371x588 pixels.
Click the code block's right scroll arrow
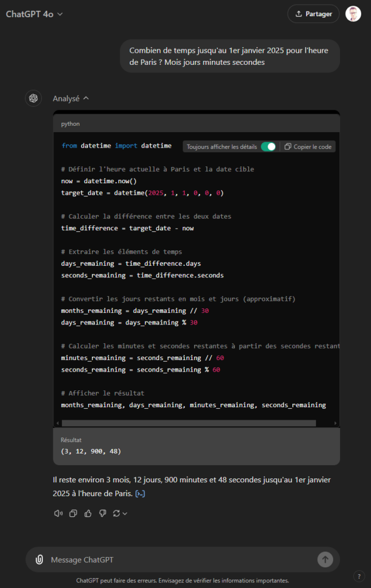point(335,423)
